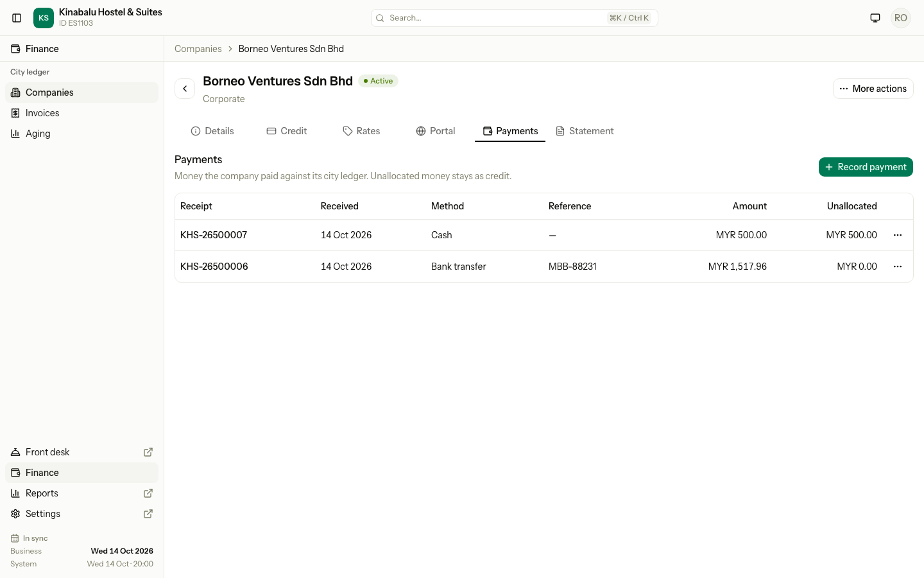Click the In sync calendar icon
The width and height of the screenshot is (924, 578).
point(15,538)
